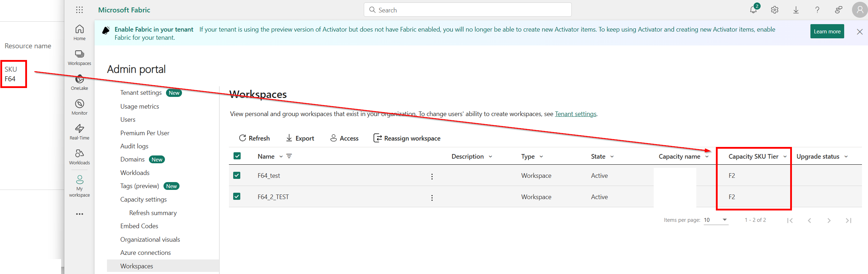Click Learn more in banner
Viewport: 868px width, 274px height.
(827, 31)
